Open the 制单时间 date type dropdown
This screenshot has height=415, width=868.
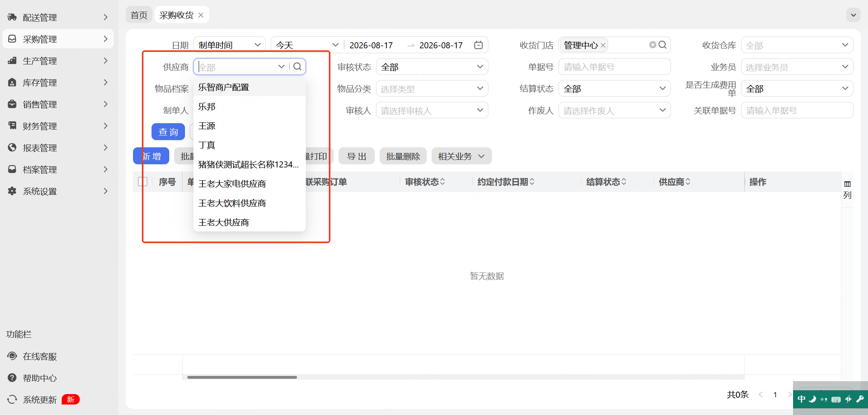pos(229,45)
